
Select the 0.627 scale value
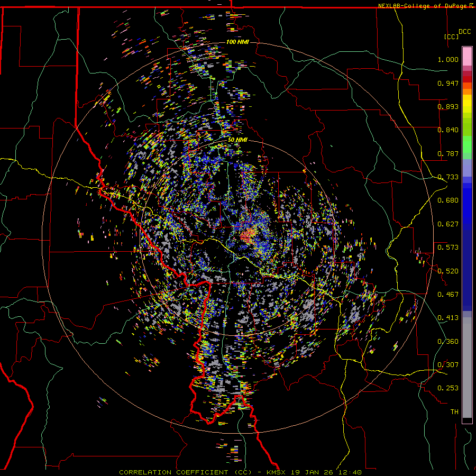point(448,224)
